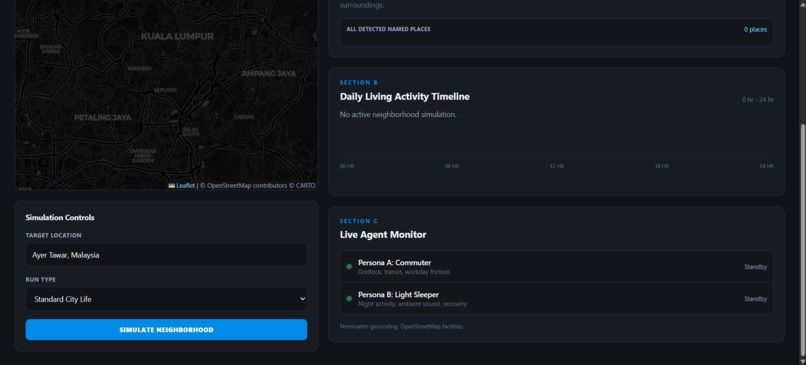Click the Standby status of Persona A
806x365 pixels.
755,267
